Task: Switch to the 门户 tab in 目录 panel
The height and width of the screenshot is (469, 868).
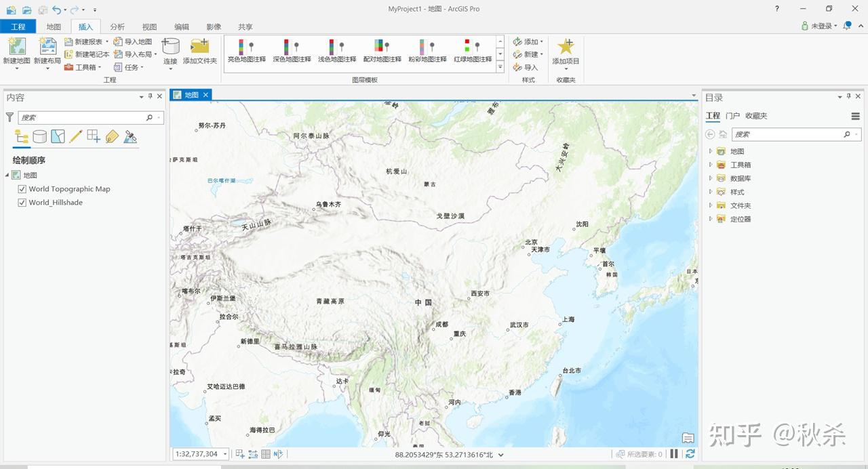Action: [x=734, y=115]
